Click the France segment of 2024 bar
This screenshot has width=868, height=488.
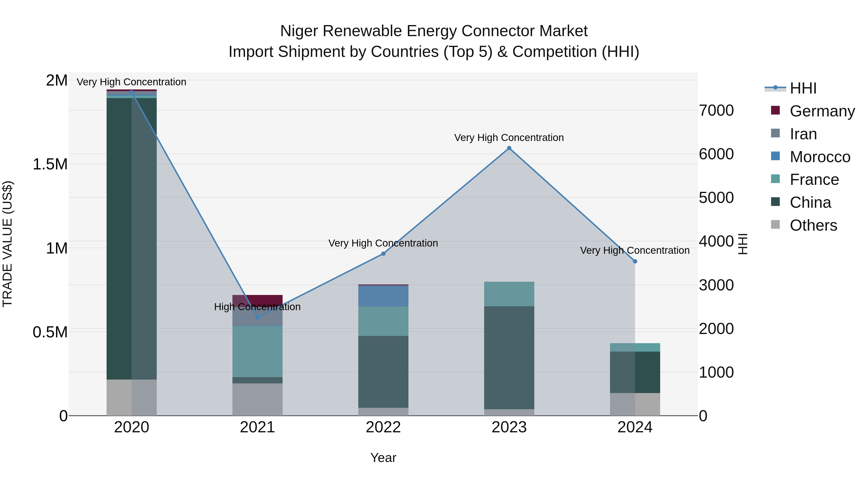635,348
